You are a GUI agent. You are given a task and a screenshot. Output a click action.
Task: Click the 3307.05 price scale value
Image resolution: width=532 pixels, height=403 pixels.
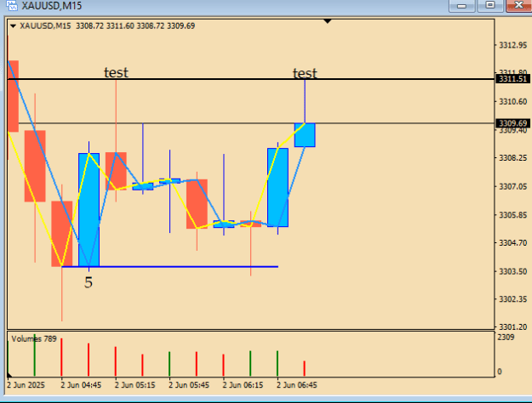512,187
